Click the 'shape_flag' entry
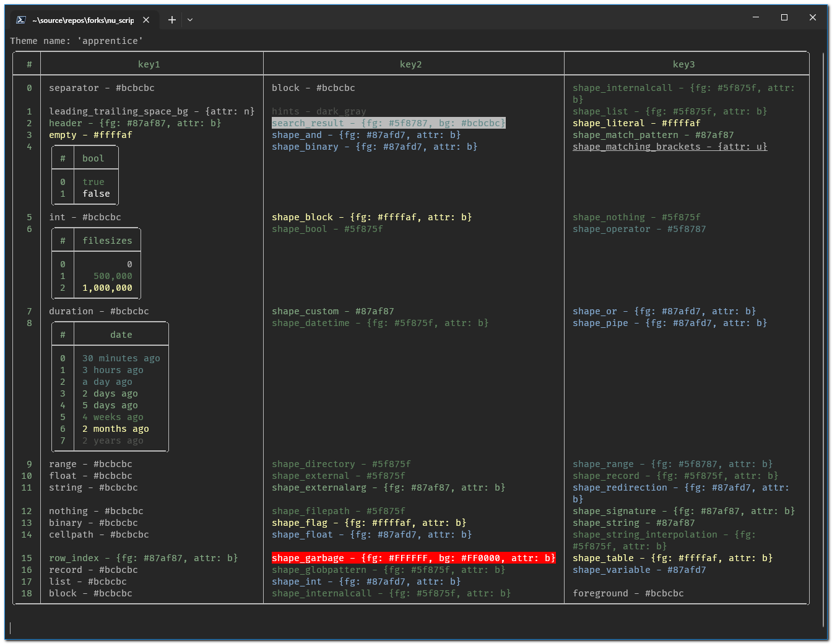 click(x=370, y=523)
